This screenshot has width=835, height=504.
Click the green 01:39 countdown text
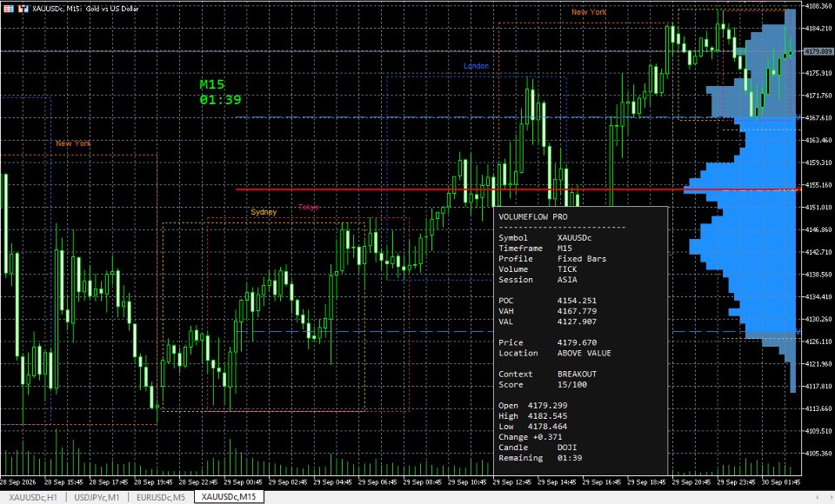220,100
